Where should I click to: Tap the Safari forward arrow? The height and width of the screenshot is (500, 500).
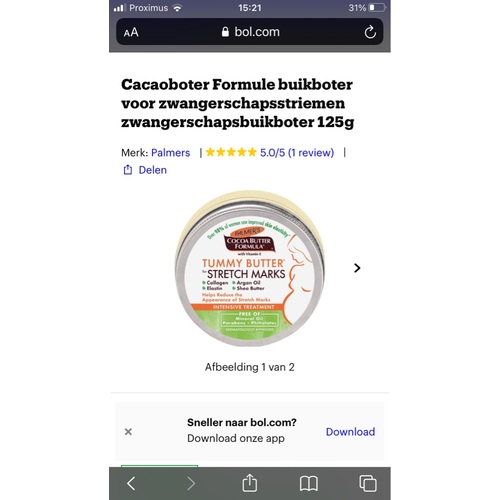[x=191, y=483]
